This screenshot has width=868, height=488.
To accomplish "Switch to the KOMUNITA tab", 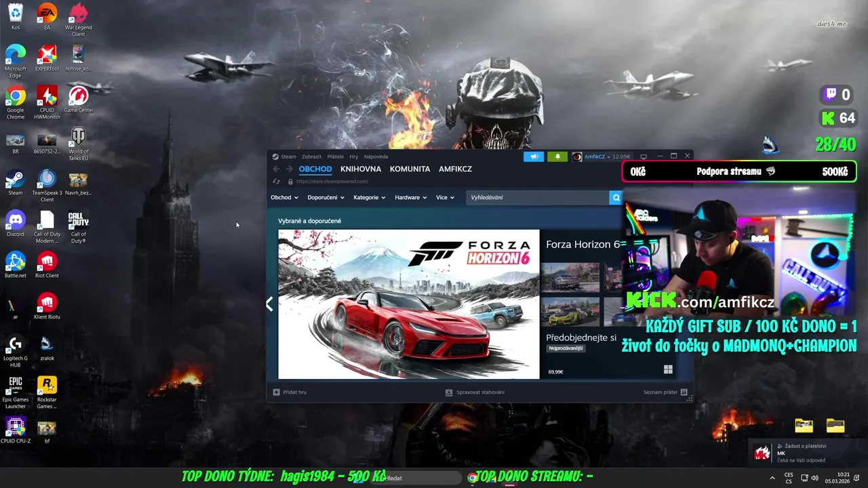I will point(410,169).
